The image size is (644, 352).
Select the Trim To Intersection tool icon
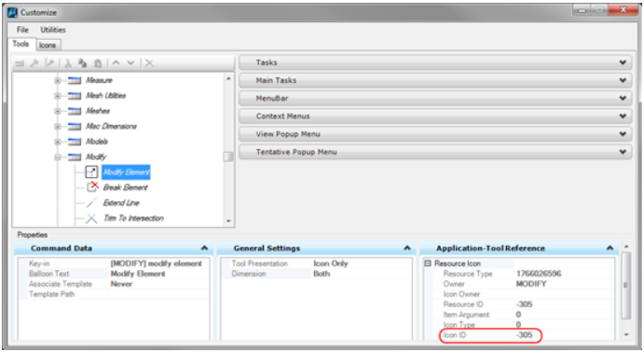pos(91,218)
